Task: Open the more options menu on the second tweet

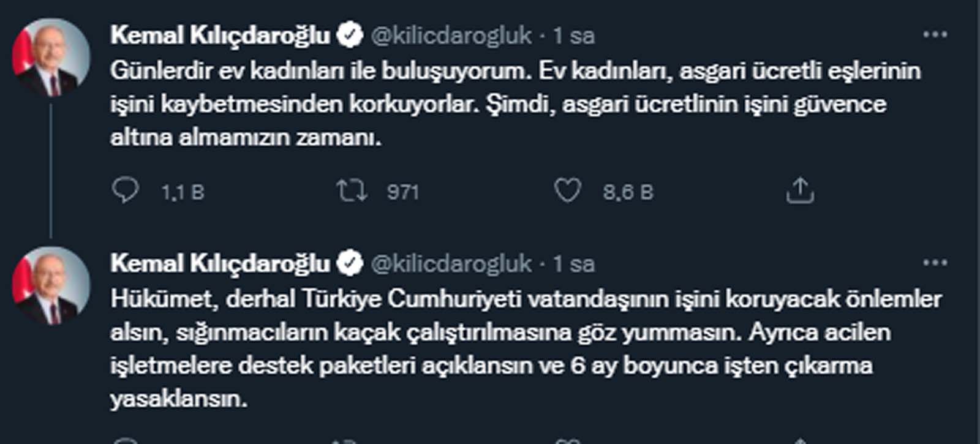Action: [x=934, y=263]
